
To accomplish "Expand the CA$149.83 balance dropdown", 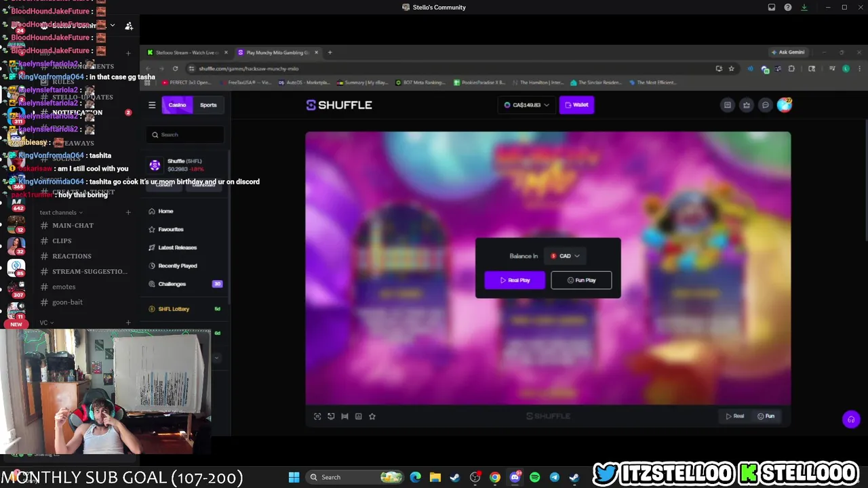I will [x=526, y=105].
